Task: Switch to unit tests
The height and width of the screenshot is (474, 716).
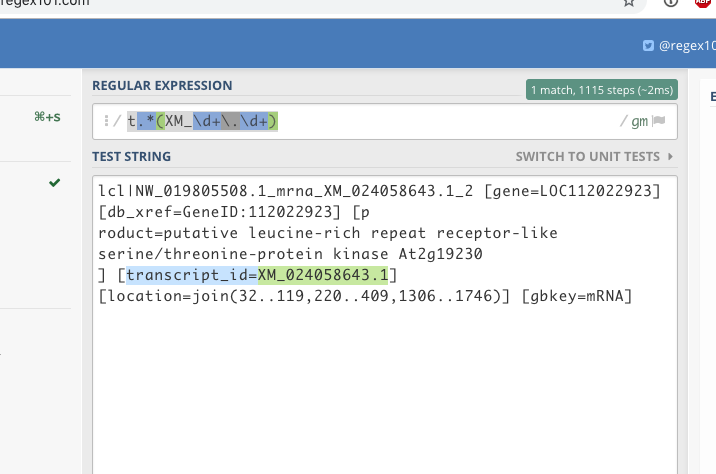Action: tap(588, 157)
